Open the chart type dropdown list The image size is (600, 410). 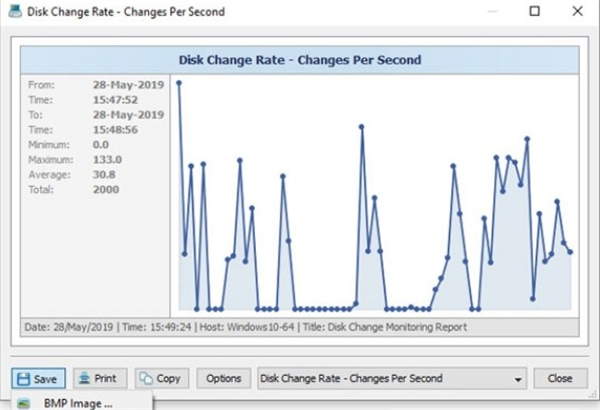[517, 380]
